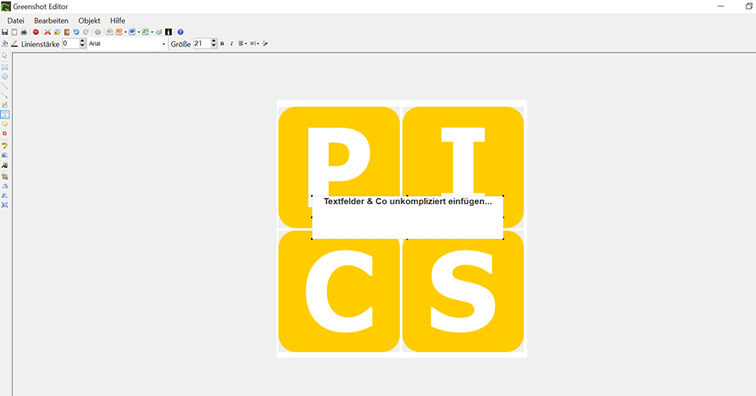Open the resize image tool
Viewport: 756px width, 396px height.
[5, 205]
